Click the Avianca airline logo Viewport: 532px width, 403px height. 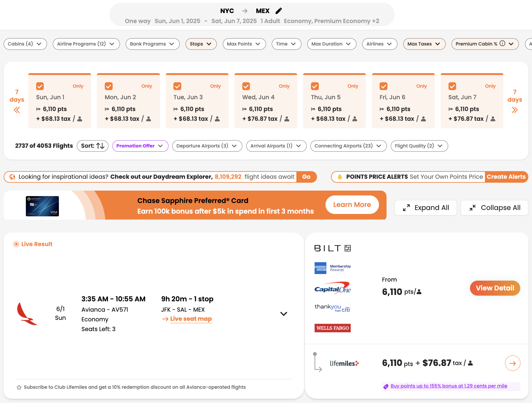(27, 313)
